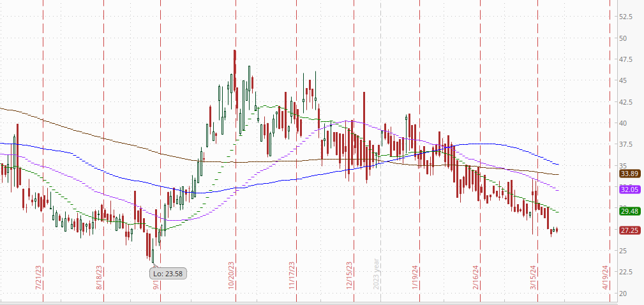This screenshot has height=305, width=644.
Task: Click the 25 price axis value
Action: tap(623, 251)
